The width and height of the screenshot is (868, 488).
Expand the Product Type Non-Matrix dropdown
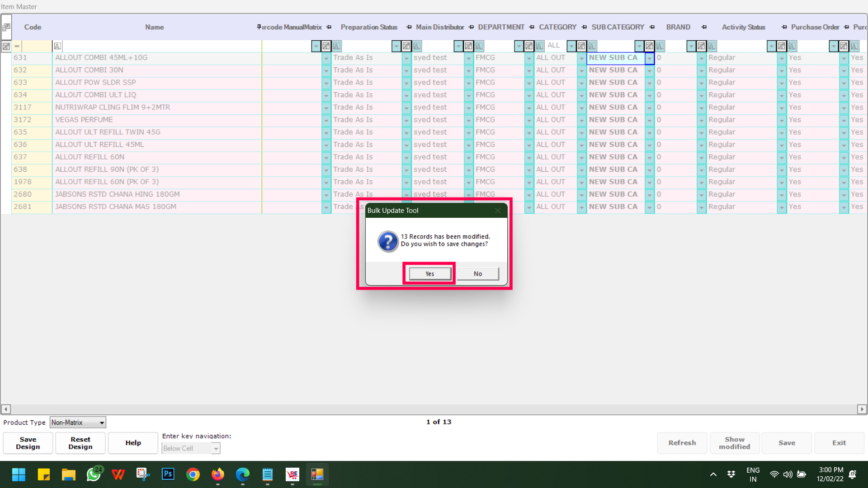(102, 422)
